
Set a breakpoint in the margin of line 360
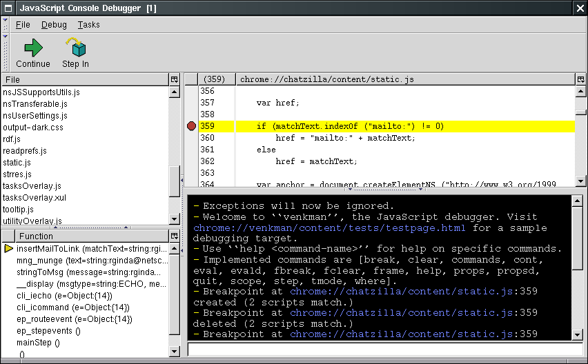[191, 138]
